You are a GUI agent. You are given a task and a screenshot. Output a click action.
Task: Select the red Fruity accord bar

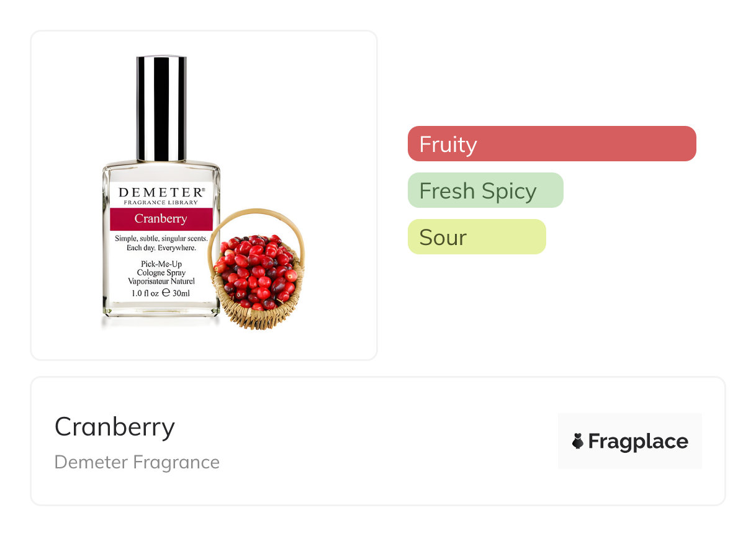[x=551, y=144]
